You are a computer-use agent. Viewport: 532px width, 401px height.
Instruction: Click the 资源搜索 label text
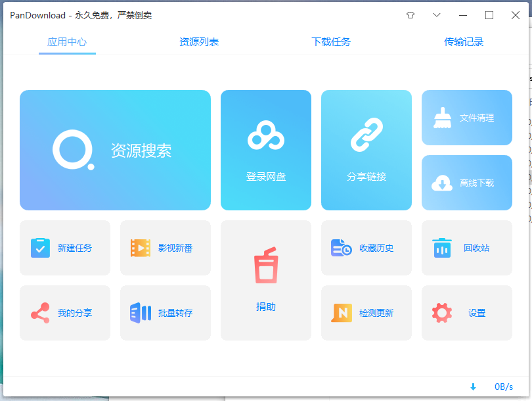(x=141, y=151)
